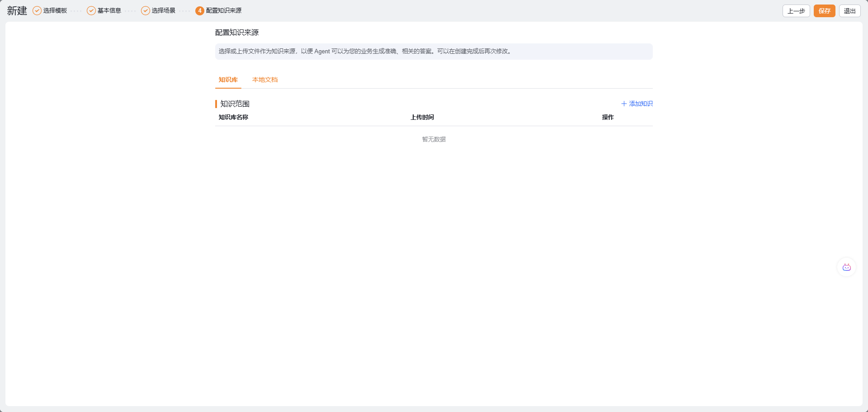Switch to the 知识库 tab

pos(228,80)
